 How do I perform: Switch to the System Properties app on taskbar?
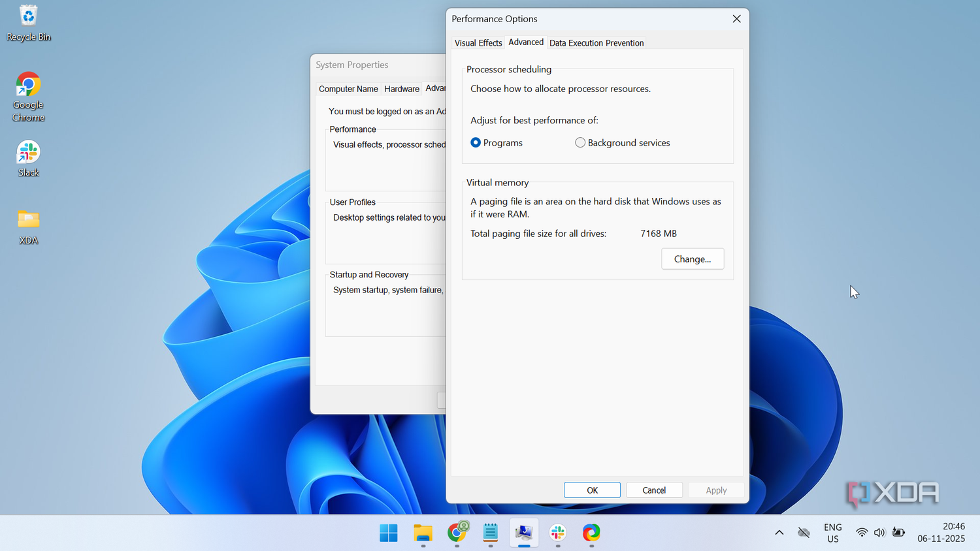[x=524, y=533]
